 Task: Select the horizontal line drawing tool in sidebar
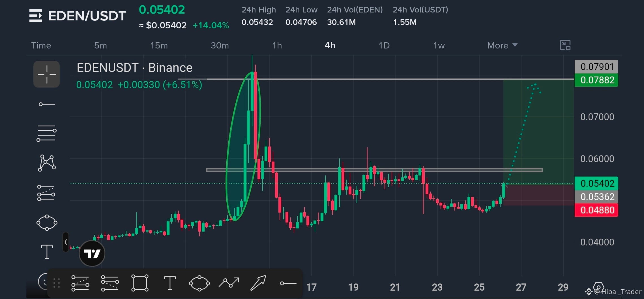47,104
